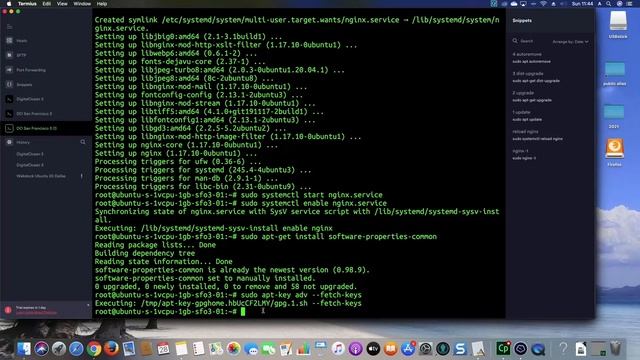This screenshot has height=360, width=640.
Task: Open Podcasts from the Dock
Action: pos(356,349)
